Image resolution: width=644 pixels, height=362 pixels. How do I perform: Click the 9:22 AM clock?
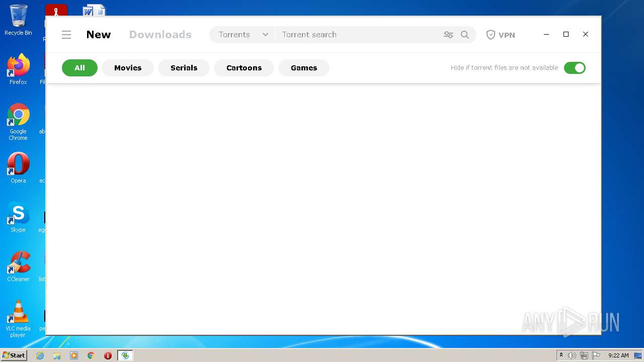618,355
